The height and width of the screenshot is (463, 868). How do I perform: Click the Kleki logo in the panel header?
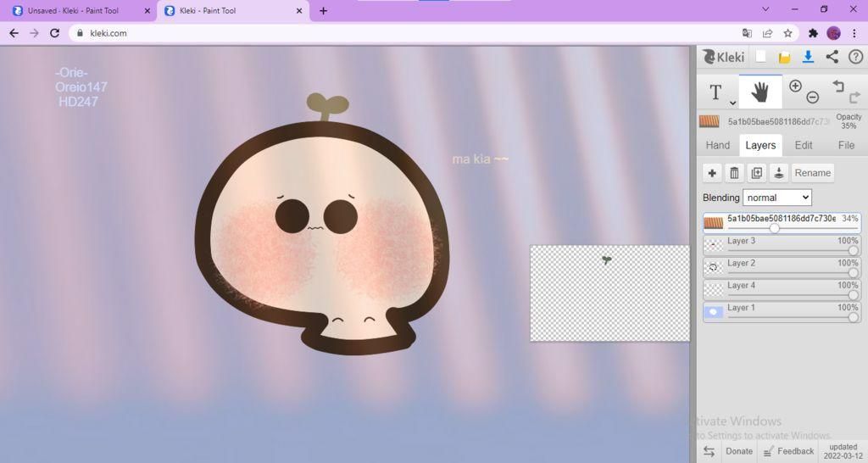[x=723, y=57]
